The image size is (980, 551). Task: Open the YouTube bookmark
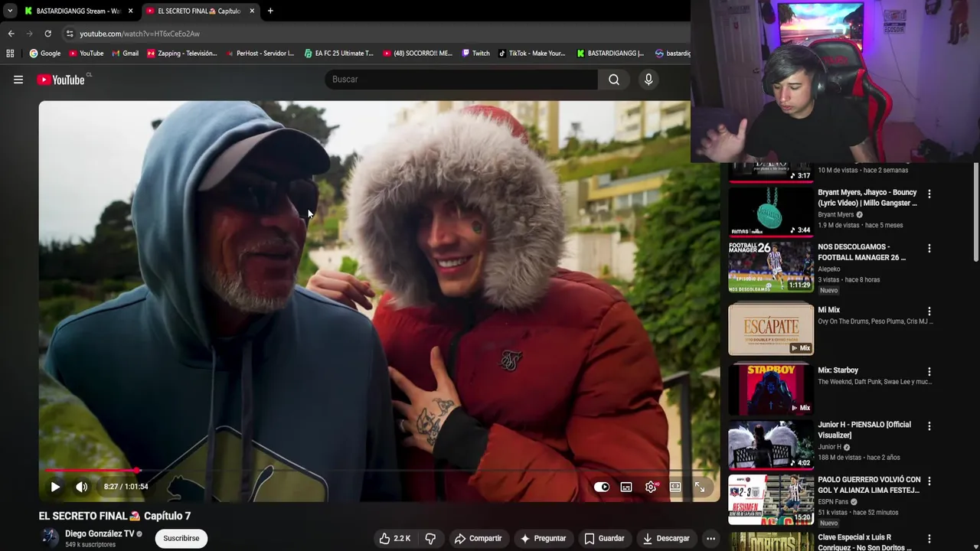[x=86, y=54]
